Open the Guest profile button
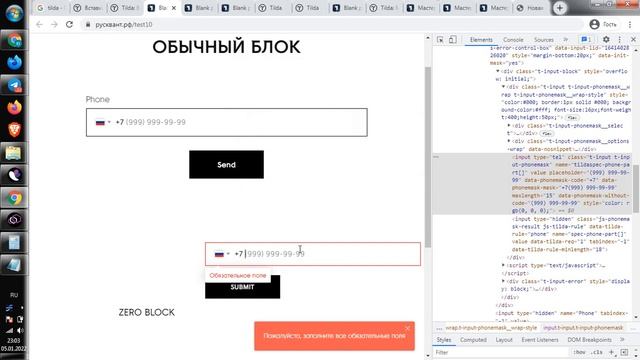The image size is (640, 360). pyautogui.click(x=603, y=24)
